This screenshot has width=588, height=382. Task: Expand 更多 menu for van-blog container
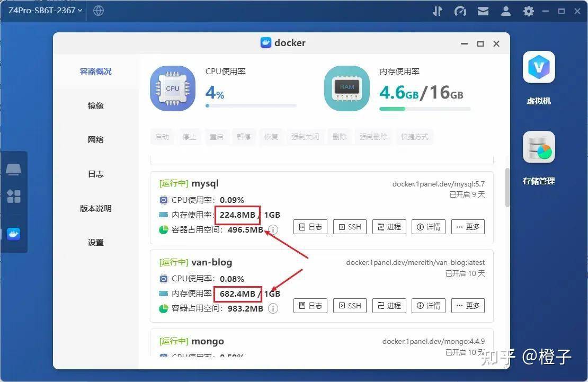point(468,306)
